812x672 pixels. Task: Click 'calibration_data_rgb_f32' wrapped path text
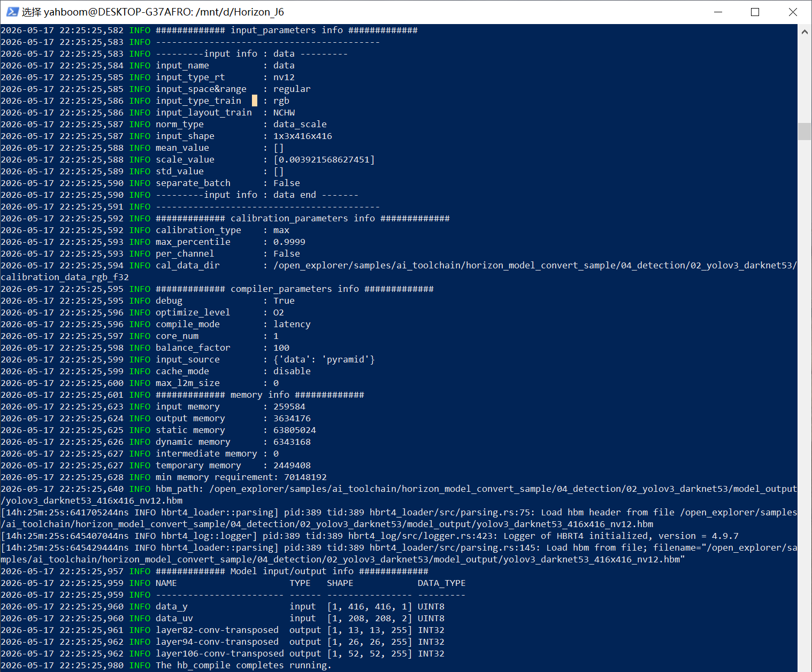[65, 277]
